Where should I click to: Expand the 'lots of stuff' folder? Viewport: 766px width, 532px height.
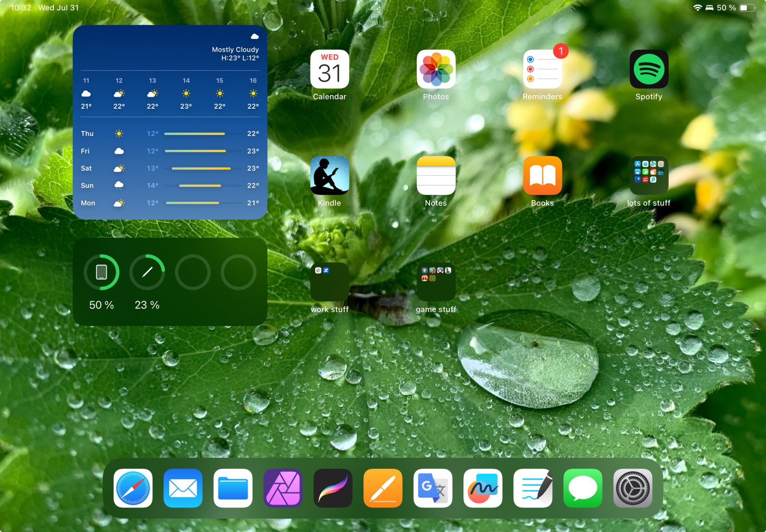tap(649, 176)
